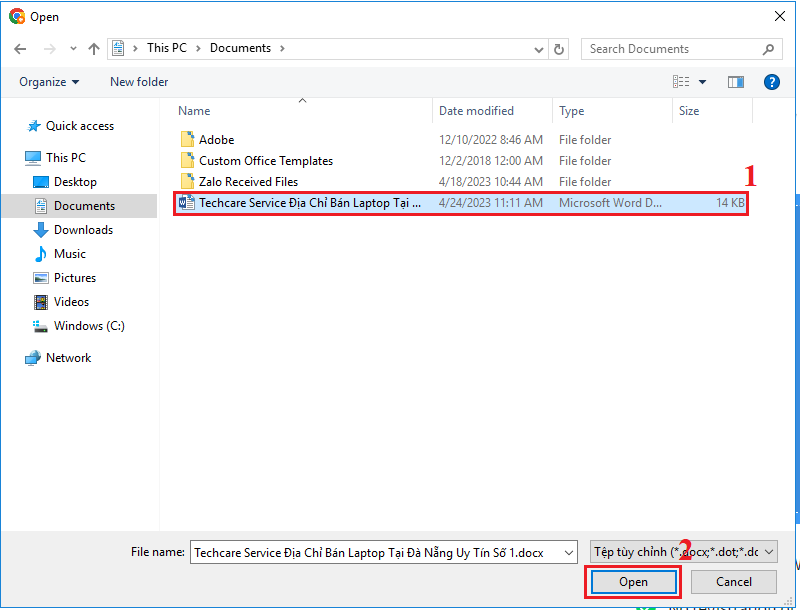Click the search magnifier icon

[x=768, y=49]
